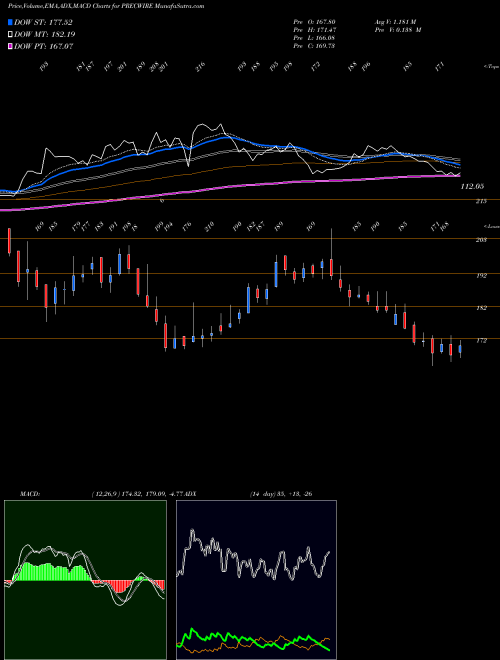
Task: Click the white DOW MT legend swatch
Action: click(10, 34)
